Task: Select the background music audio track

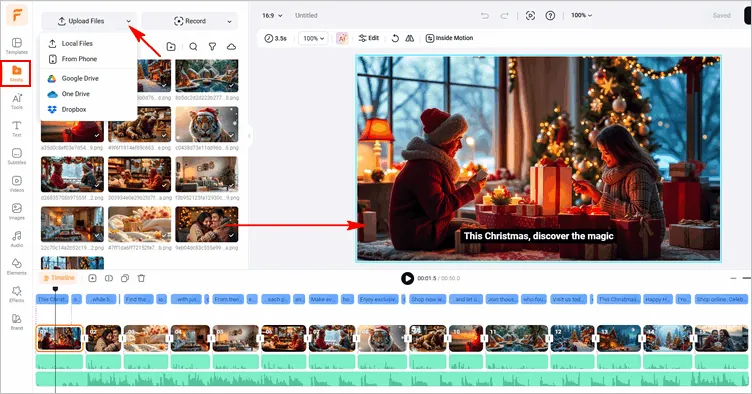Action: tap(392, 379)
